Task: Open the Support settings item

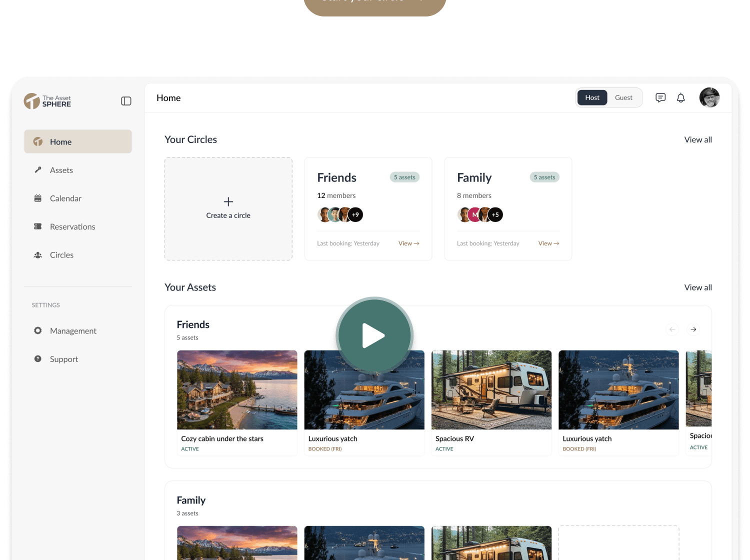Action: 78,359
